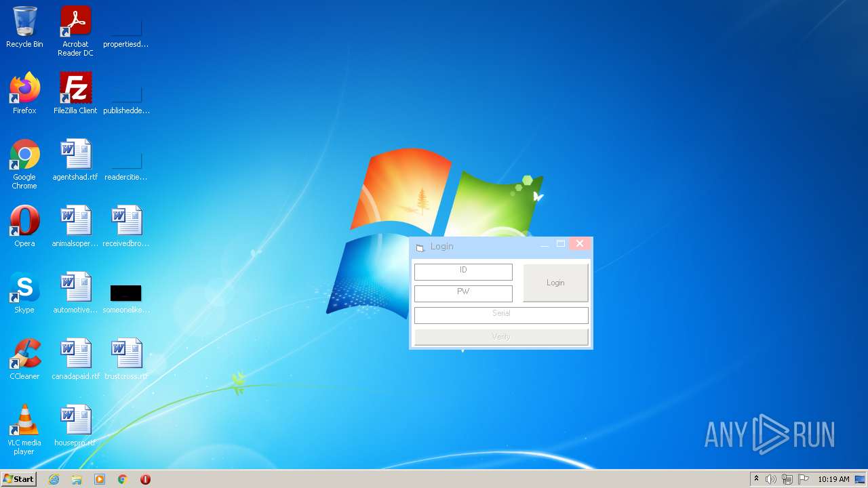Viewport: 868px width, 488px height.
Task: Click the Login window title icon
Action: tap(420, 247)
